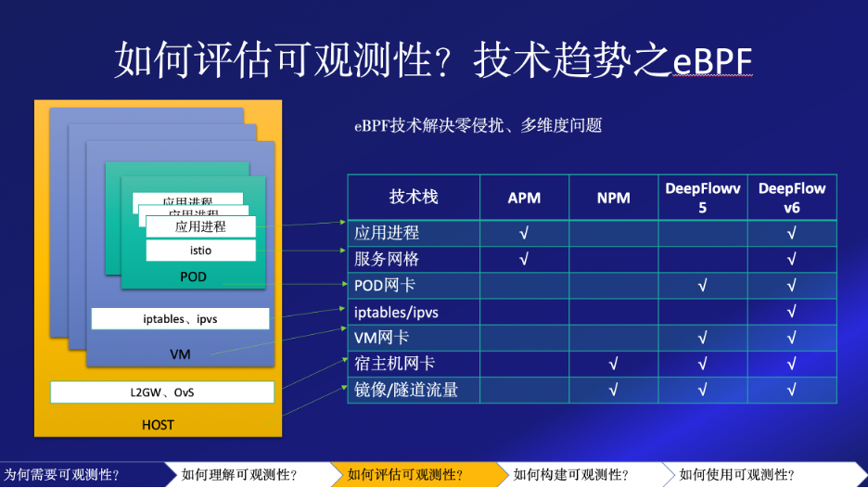Click the DeepFlowv 5 checkmark in POD网卡 row
Screen dimensions: 868x488
[x=703, y=285]
